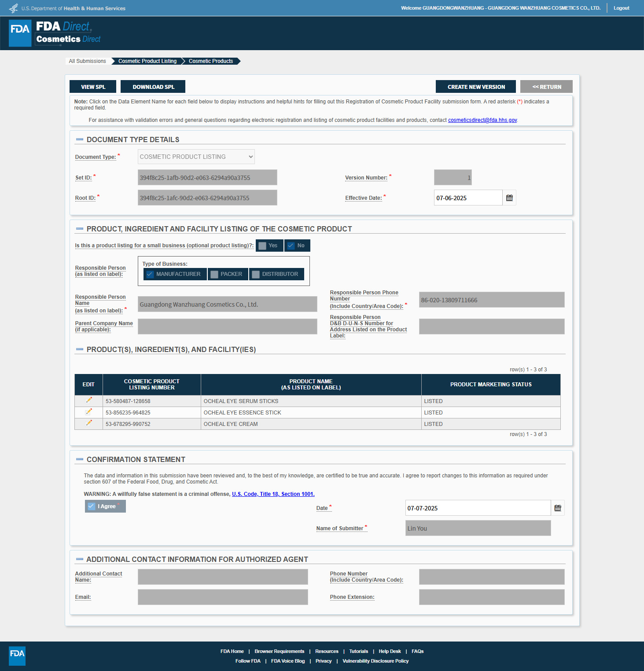Open the Tutorials footer link

pos(359,651)
